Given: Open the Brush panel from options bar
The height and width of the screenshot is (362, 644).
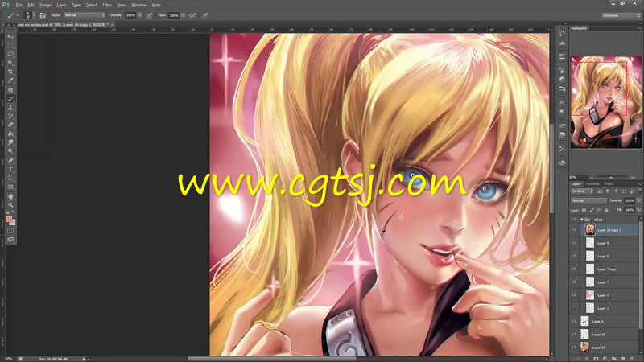Looking at the screenshot, I should (x=43, y=15).
